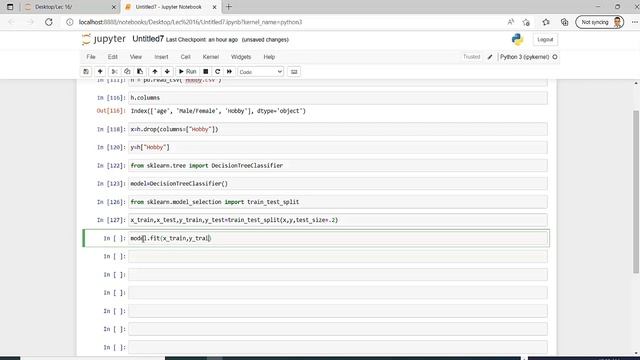Open the cell type Code dropdown
The width and height of the screenshot is (640, 360).
coord(260,72)
